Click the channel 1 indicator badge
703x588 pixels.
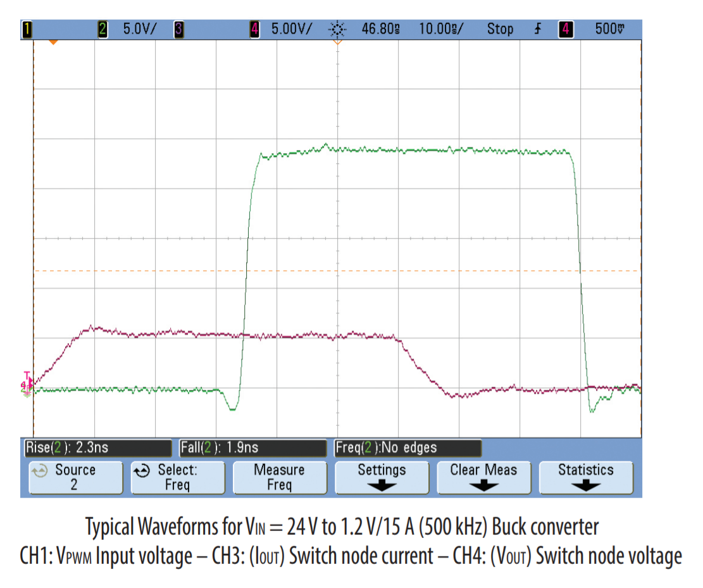click(27, 28)
